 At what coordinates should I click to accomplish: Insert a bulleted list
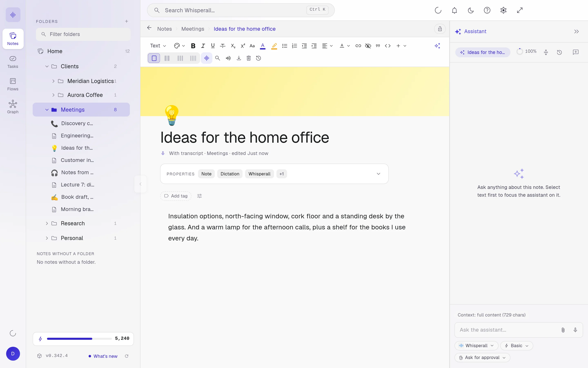pyautogui.click(x=285, y=46)
